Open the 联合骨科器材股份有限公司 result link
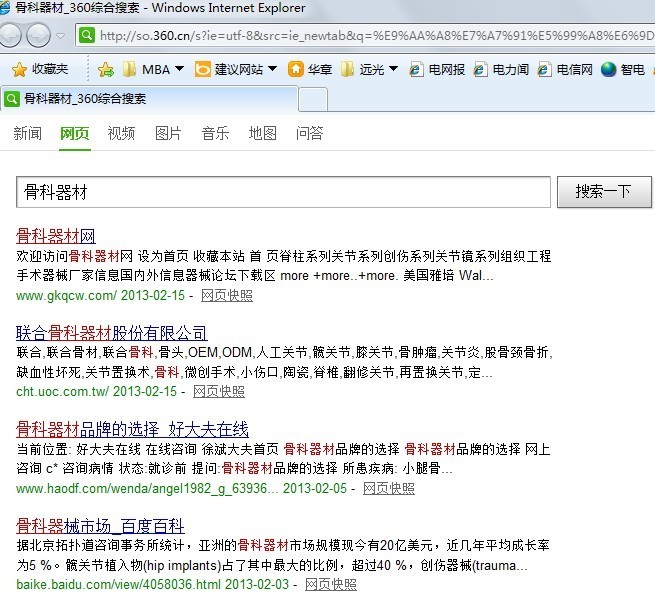 click(112, 333)
